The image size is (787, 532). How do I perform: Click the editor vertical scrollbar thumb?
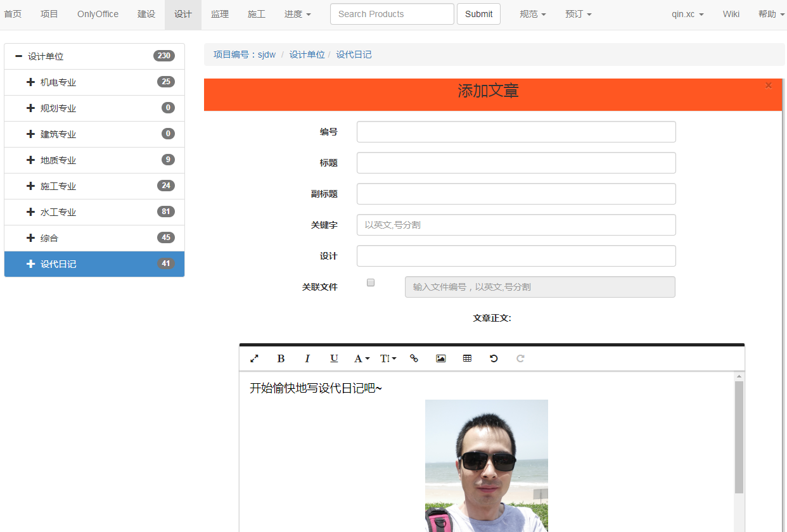739,437
